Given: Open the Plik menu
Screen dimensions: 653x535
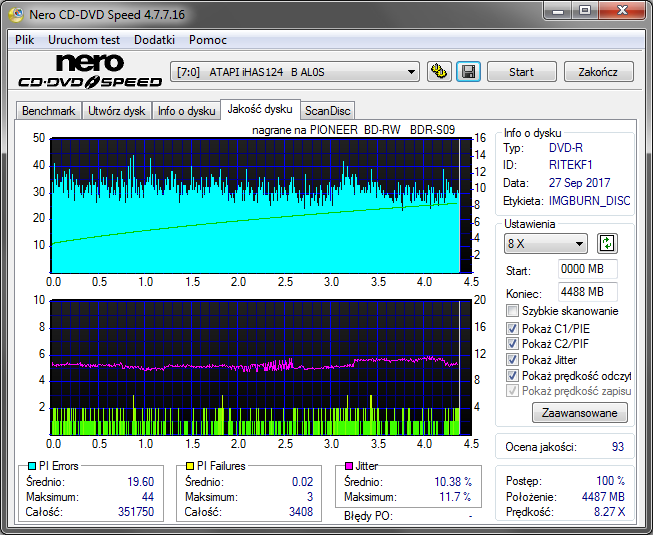Looking at the screenshot, I should tap(25, 40).
